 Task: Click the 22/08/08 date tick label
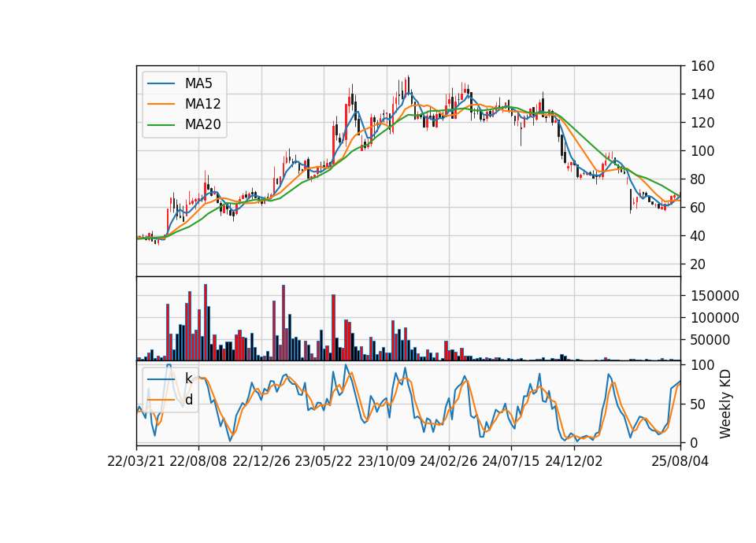(198, 461)
